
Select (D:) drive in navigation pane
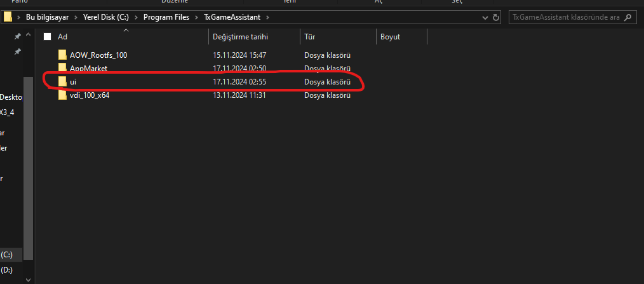[x=6, y=270]
